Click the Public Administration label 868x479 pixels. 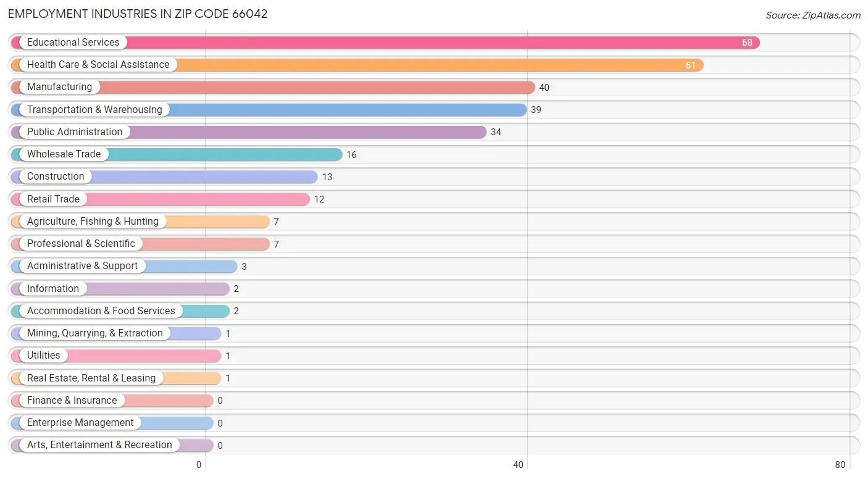coord(75,132)
